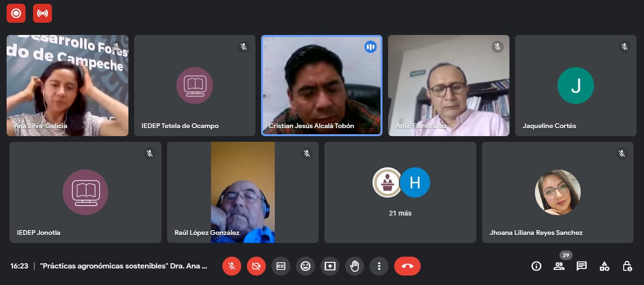Turn on closed captions
644x285 pixels.
pyautogui.click(x=281, y=266)
